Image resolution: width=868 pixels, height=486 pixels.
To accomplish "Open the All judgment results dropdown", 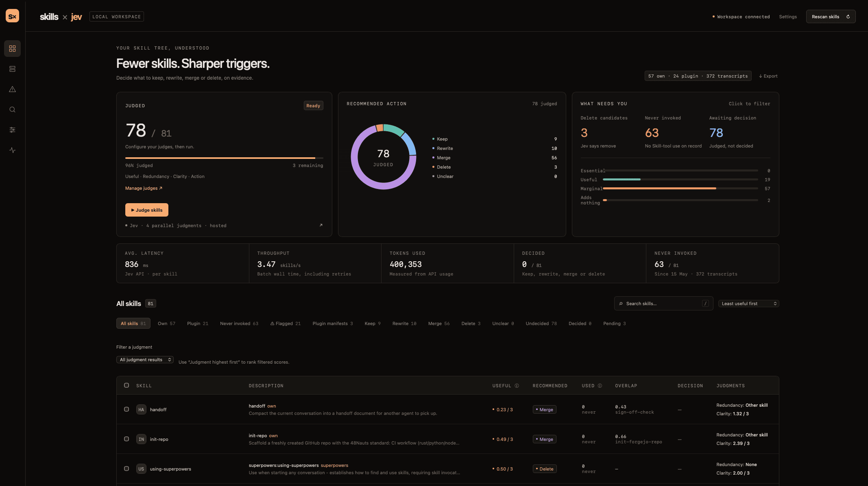I will click(145, 360).
